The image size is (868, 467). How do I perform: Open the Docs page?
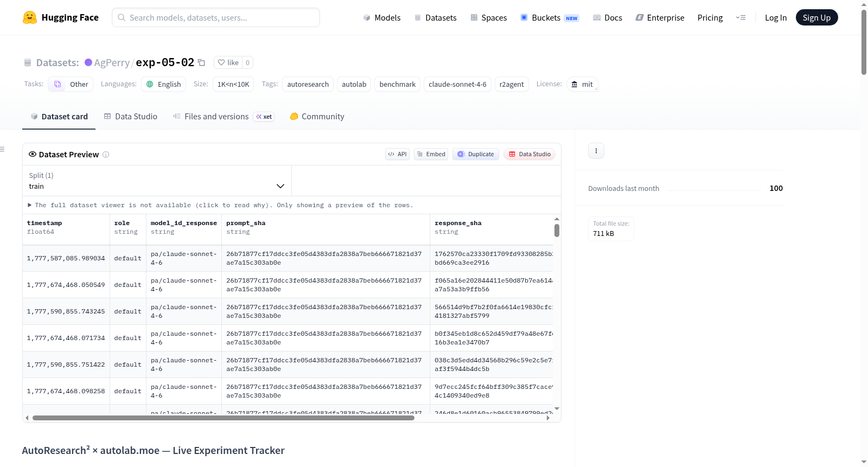click(x=608, y=17)
